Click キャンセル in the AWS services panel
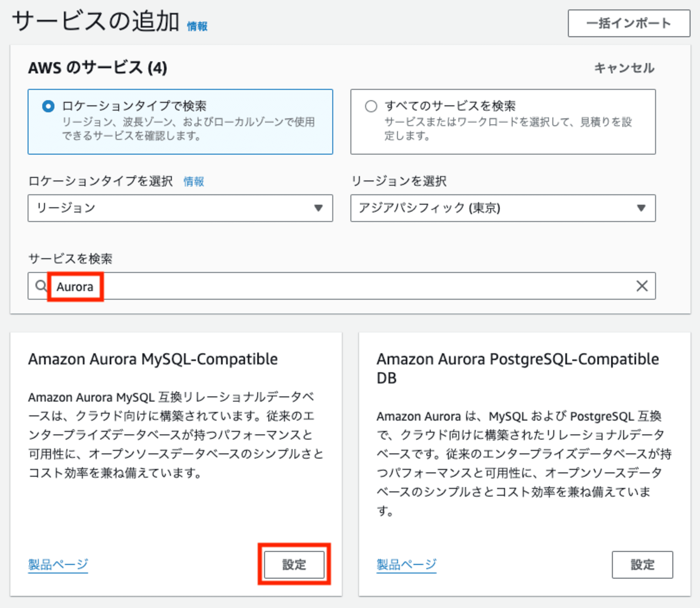 (x=624, y=68)
